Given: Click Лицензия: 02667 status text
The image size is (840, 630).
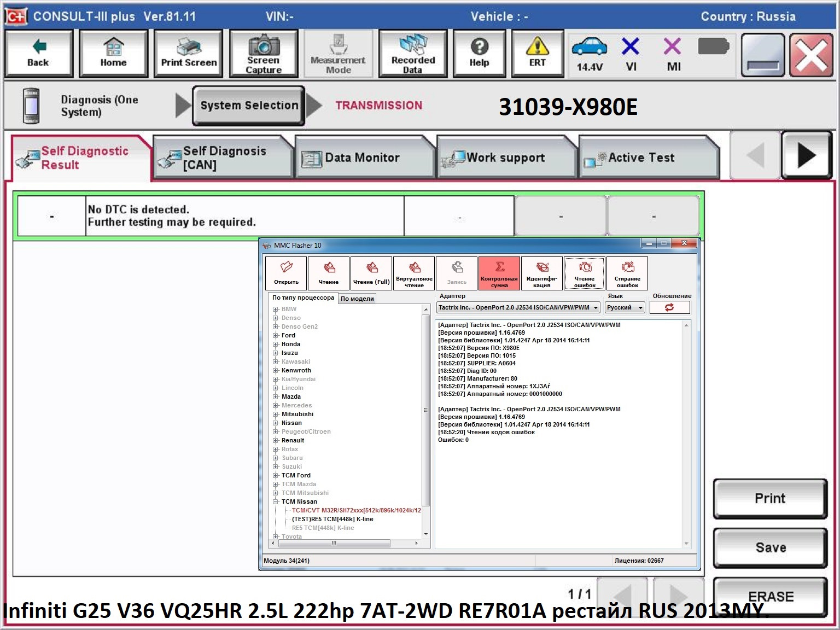Looking at the screenshot, I should coord(639,561).
